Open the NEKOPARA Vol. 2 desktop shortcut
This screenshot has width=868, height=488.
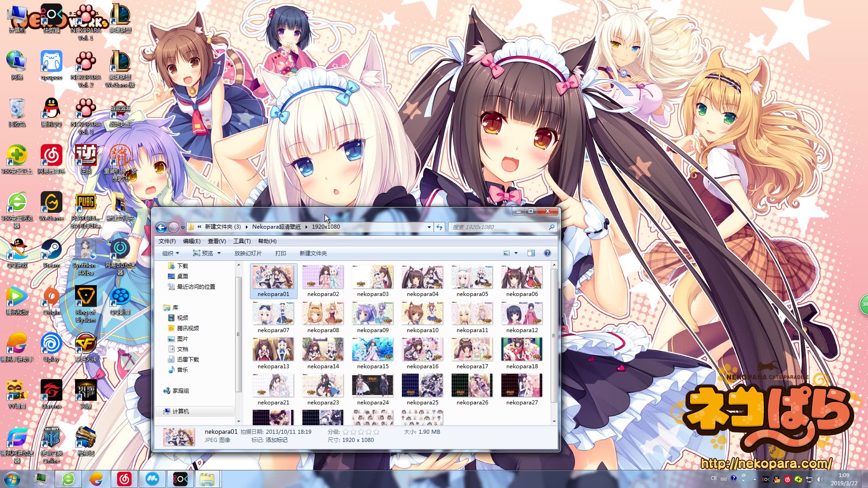85,69
